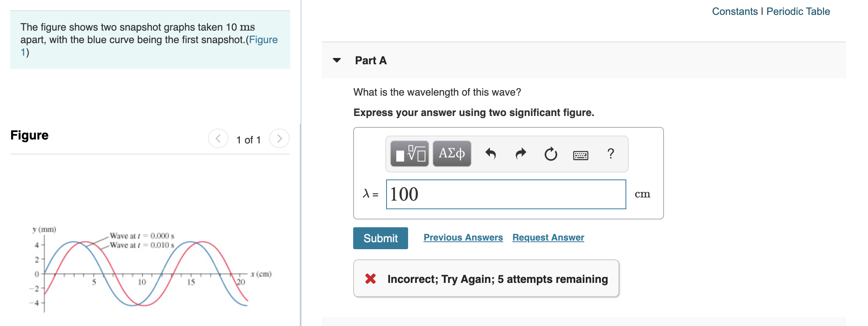Click Request Answer
The width and height of the screenshot is (868, 326).
(548, 237)
